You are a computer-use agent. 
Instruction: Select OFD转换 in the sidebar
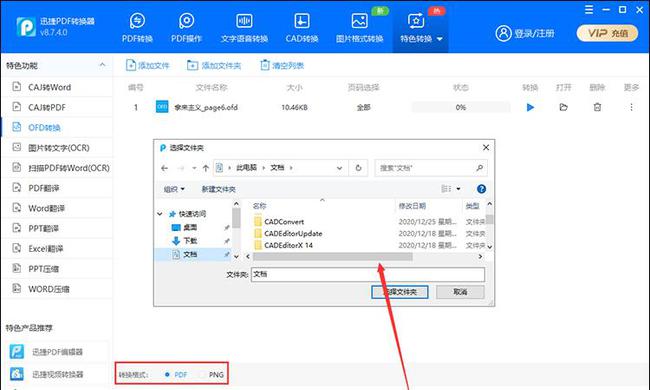coord(57,128)
